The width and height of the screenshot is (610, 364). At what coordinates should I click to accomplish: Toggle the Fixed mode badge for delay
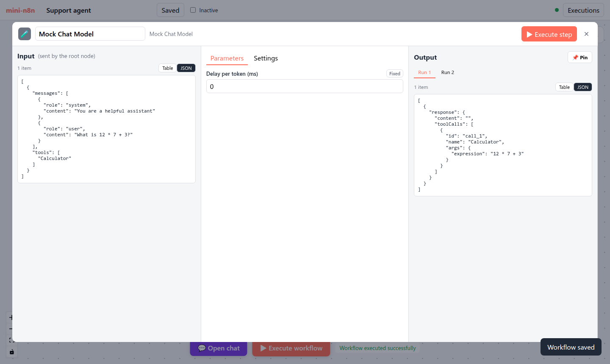coord(395,74)
